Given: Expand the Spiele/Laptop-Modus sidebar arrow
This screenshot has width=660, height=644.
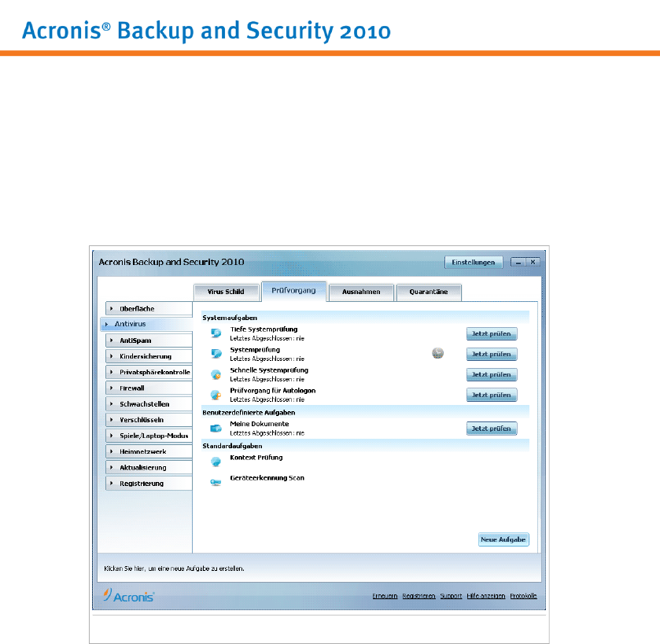Looking at the screenshot, I should point(112,436).
